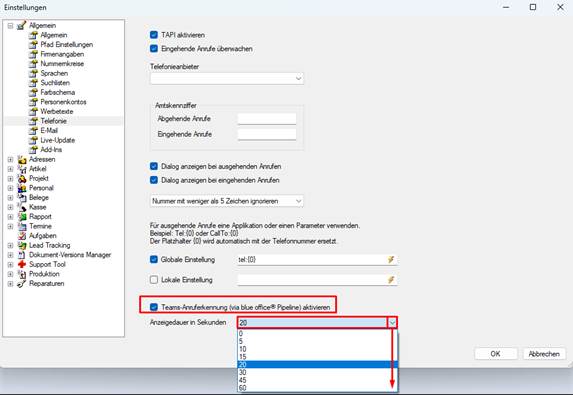573x395 pixels.
Task: Click the Artikel category icon
Action: click(x=22, y=169)
